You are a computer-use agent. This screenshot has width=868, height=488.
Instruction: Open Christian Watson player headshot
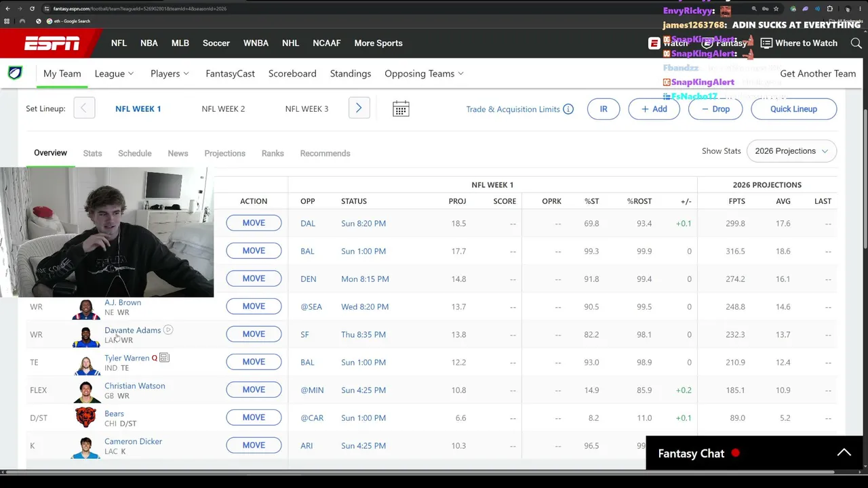[x=85, y=392]
